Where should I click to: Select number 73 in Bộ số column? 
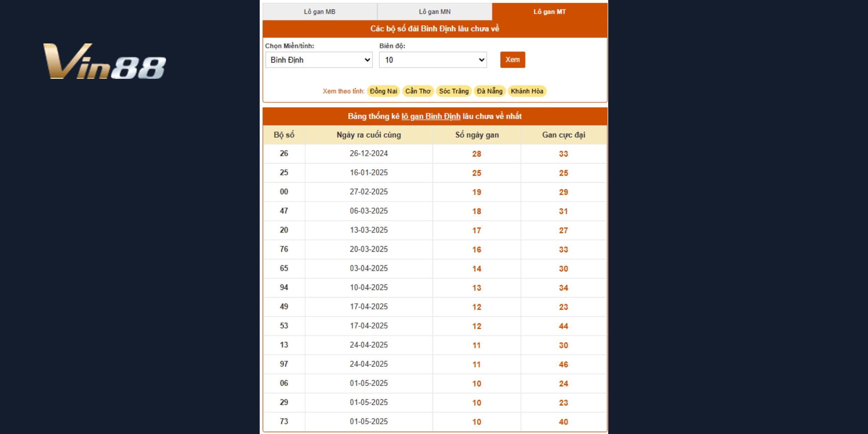(x=284, y=421)
